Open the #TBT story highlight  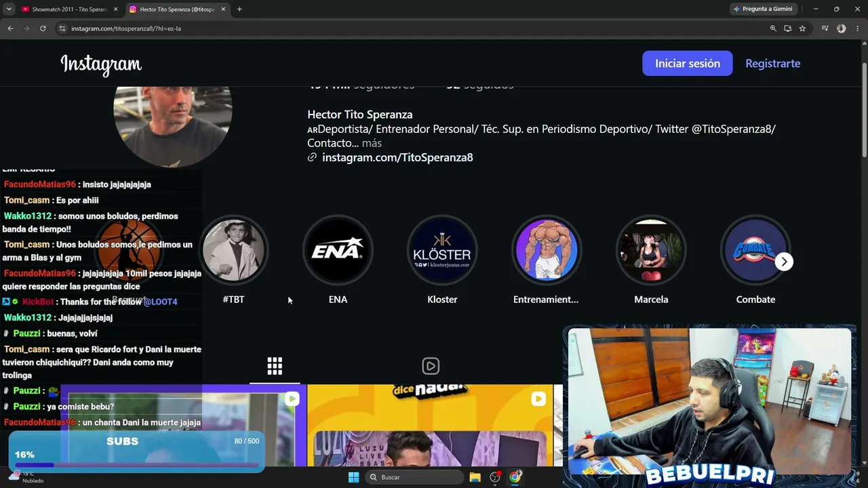(233, 251)
